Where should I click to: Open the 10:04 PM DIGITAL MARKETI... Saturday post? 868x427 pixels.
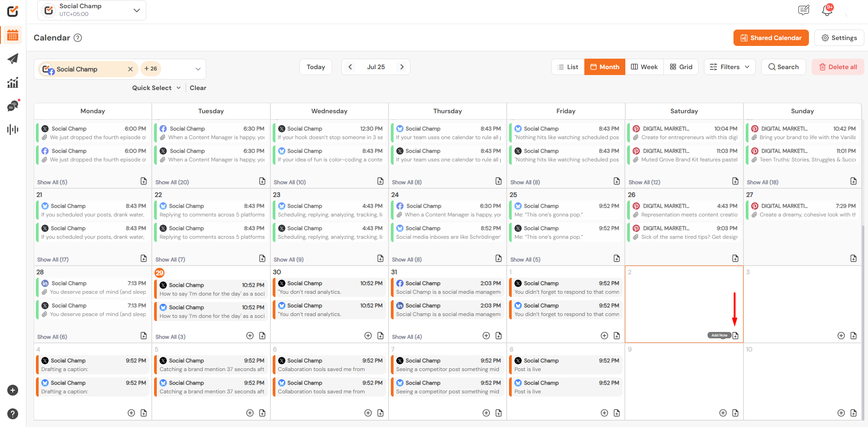point(684,133)
